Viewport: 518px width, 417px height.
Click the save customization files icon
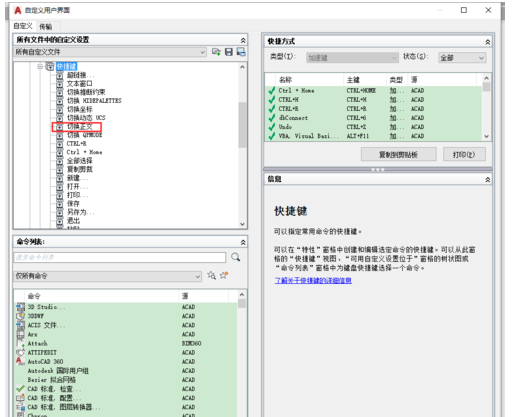229,52
